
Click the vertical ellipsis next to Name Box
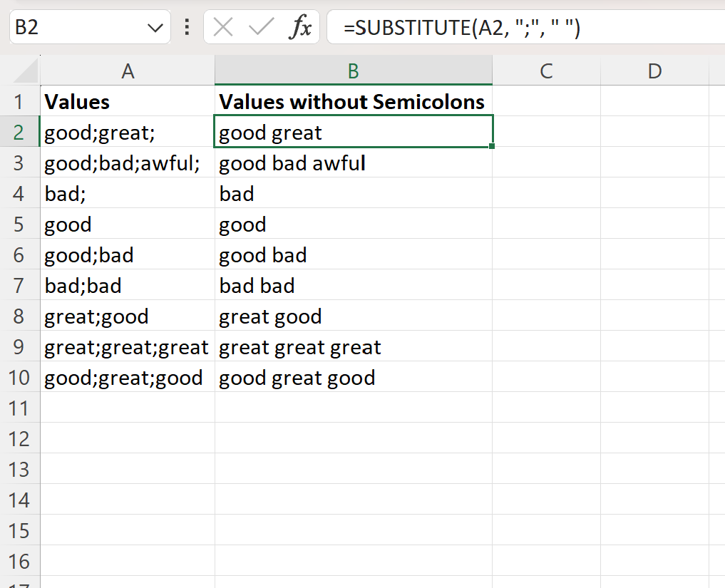(186, 27)
